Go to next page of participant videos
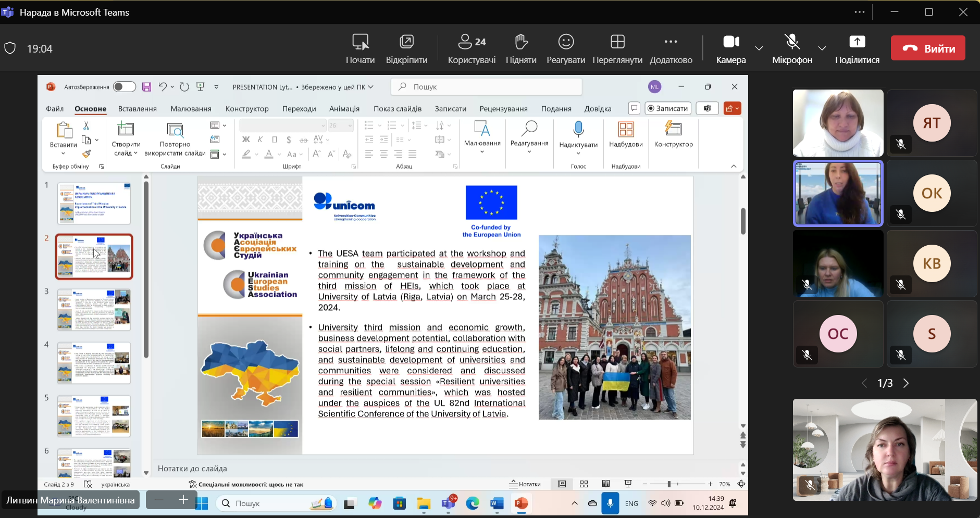This screenshot has height=518, width=980. click(x=906, y=383)
